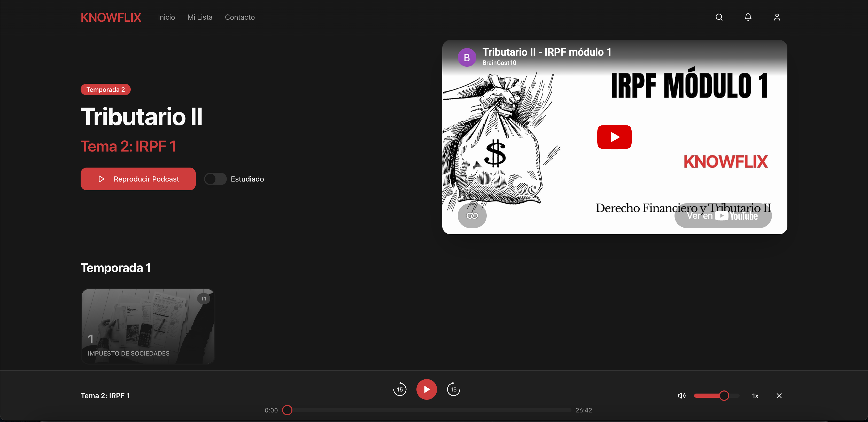868x422 pixels.
Task: Click the Temporada 2 badge
Action: (105, 89)
